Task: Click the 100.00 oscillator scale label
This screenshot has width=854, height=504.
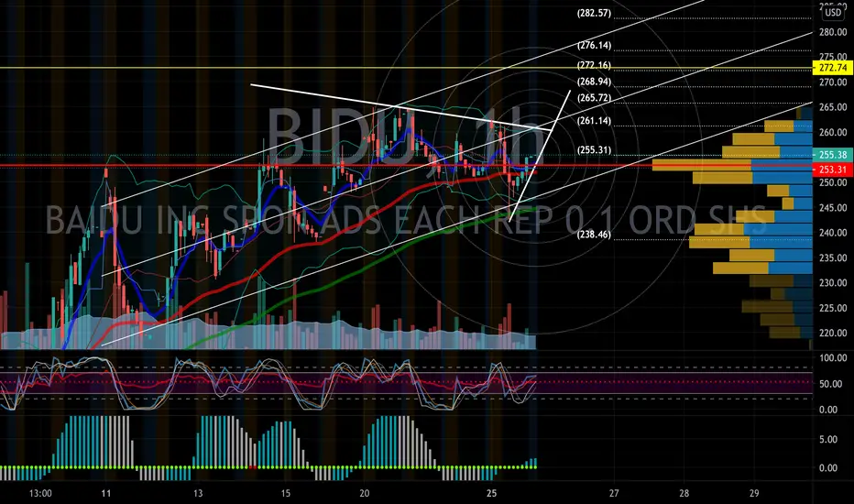Action: tap(833, 358)
